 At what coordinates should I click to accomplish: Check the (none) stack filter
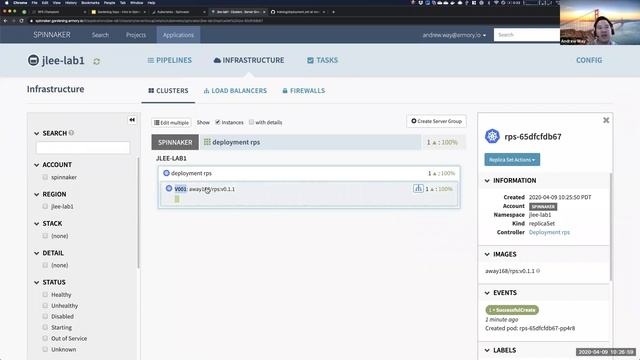click(x=45, y=236)
